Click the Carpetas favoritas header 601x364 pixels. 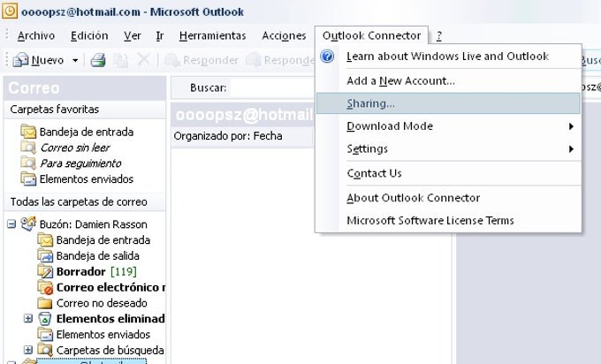(x=85, y=110)
